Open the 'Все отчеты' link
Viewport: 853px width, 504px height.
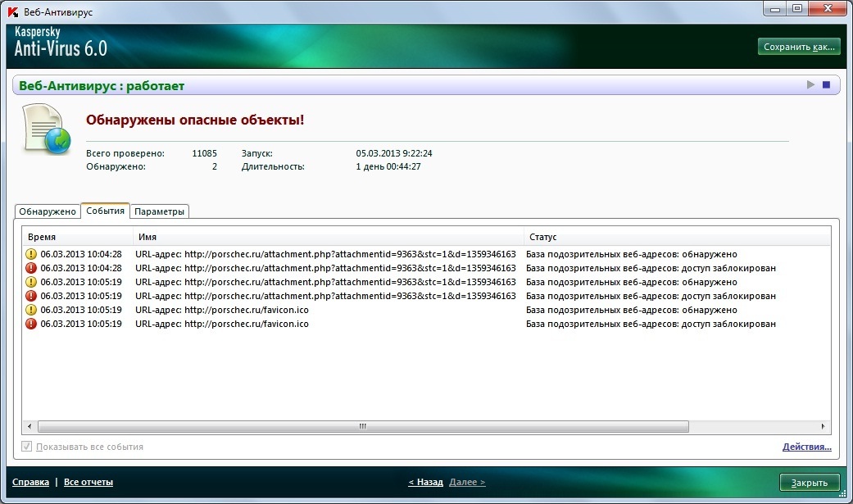tap(88, 482)
